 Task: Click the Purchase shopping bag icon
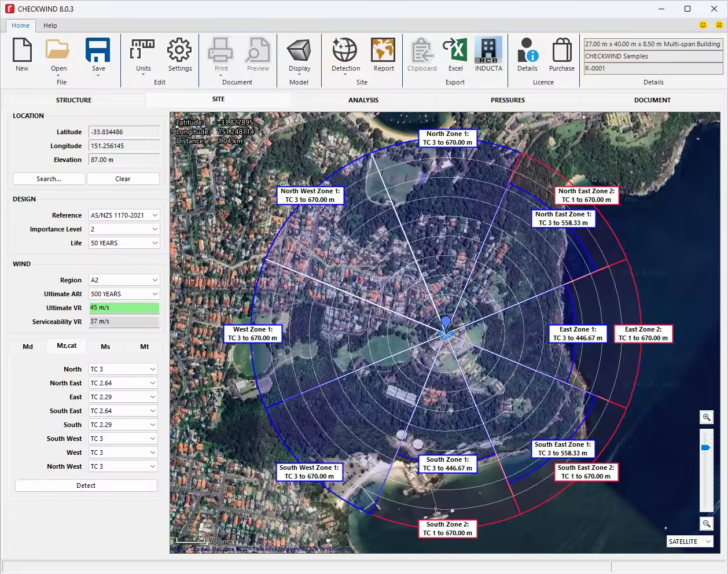click(x=561, y=51)
